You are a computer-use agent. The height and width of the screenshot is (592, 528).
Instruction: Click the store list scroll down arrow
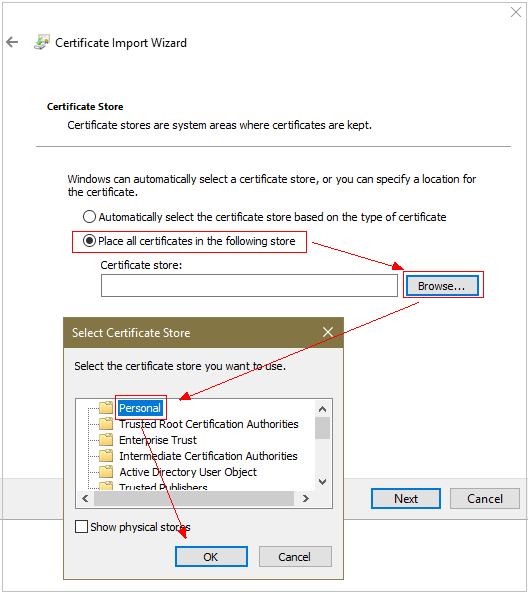[323, 482]
